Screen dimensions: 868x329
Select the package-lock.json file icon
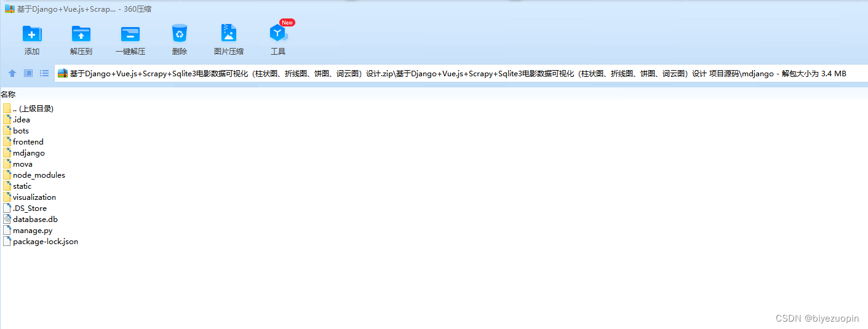[x=7, y=241]
